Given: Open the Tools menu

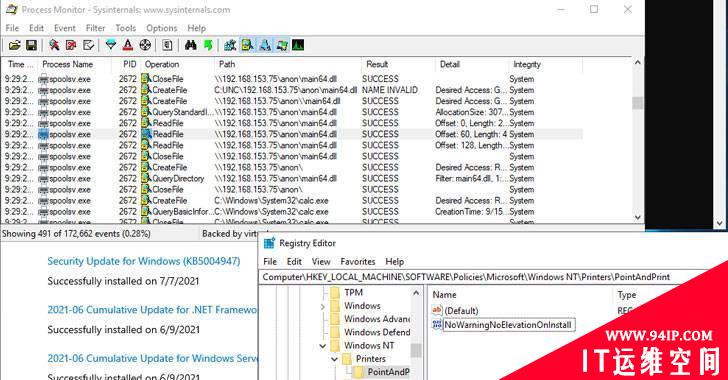Looking at the screenshot, I should 125,28.
